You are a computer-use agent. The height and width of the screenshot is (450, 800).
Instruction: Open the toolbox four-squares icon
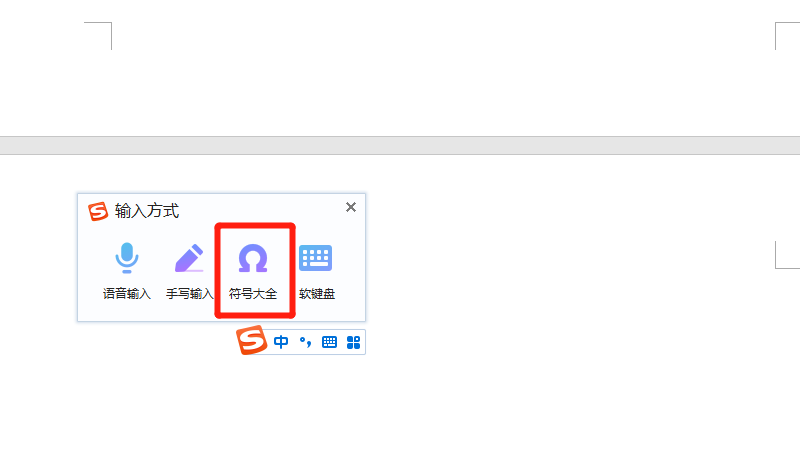click(x=354, y=342)
